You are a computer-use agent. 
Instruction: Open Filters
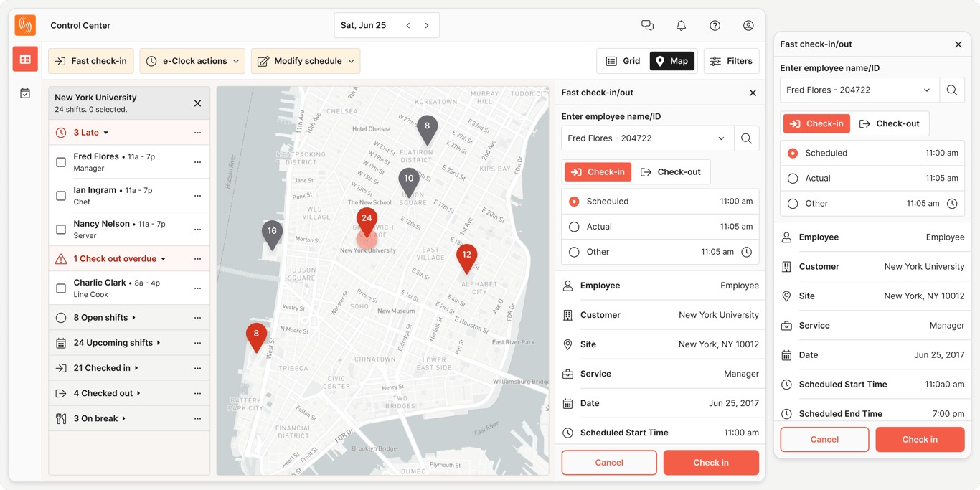tap(732, 61)
